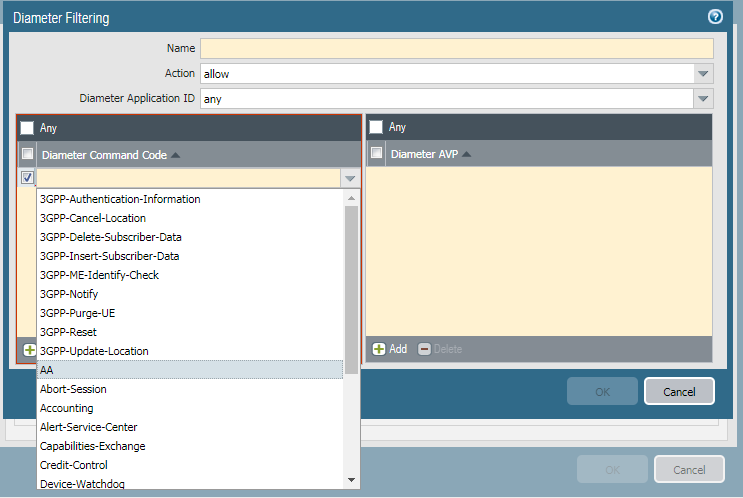The image size is (743, 498).
Task: Click the sort arrow beside Diameter AVP
Action: point(466,155)
